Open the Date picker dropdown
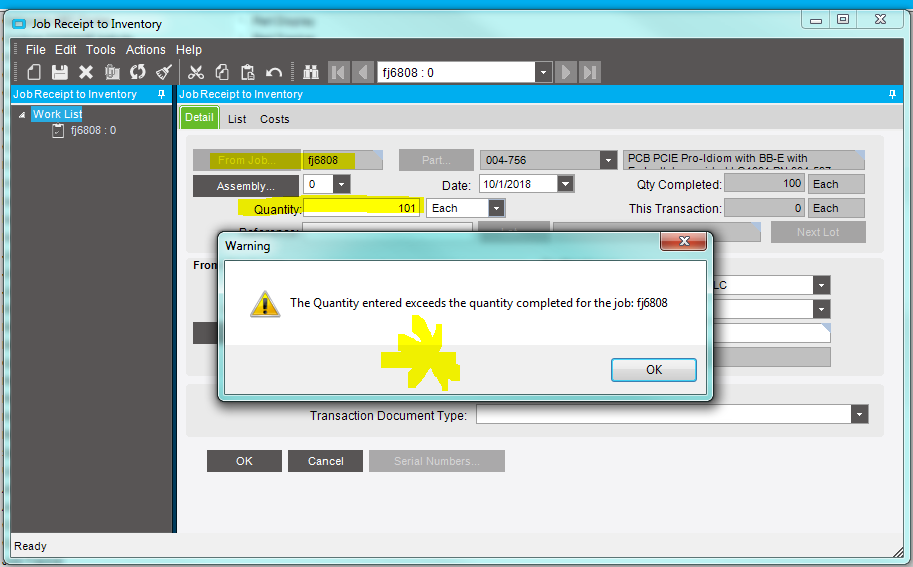This screenshot has width=913, height=567. (x=565, y=184)
